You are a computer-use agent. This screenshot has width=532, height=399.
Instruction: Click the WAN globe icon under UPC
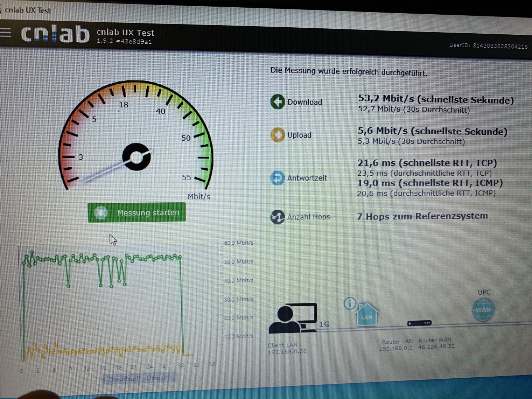[x=483, y=310]
